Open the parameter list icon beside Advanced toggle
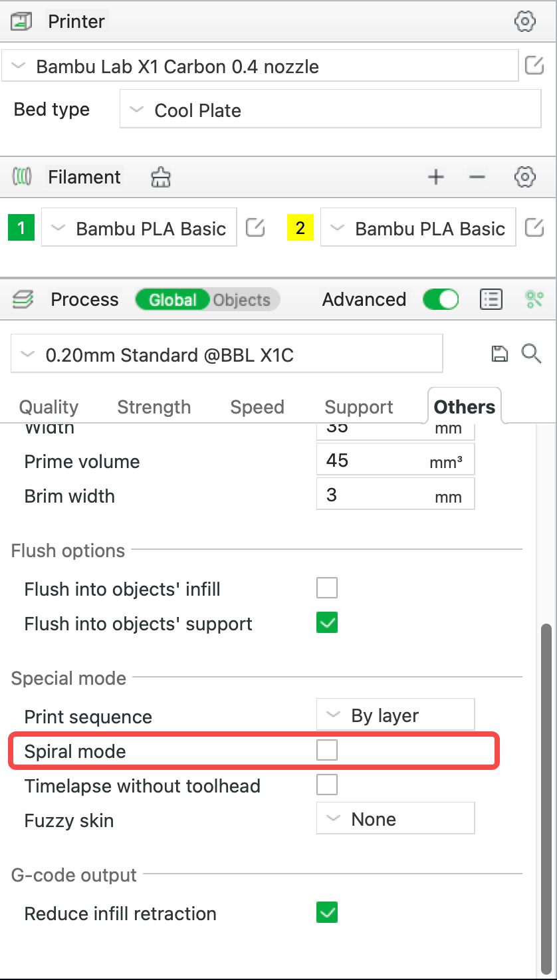557x980 pixels. tap(491, 299)
